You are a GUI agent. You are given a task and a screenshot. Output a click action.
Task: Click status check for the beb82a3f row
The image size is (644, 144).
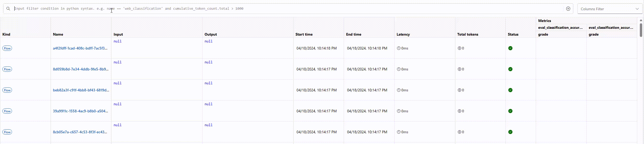point(510,90)
